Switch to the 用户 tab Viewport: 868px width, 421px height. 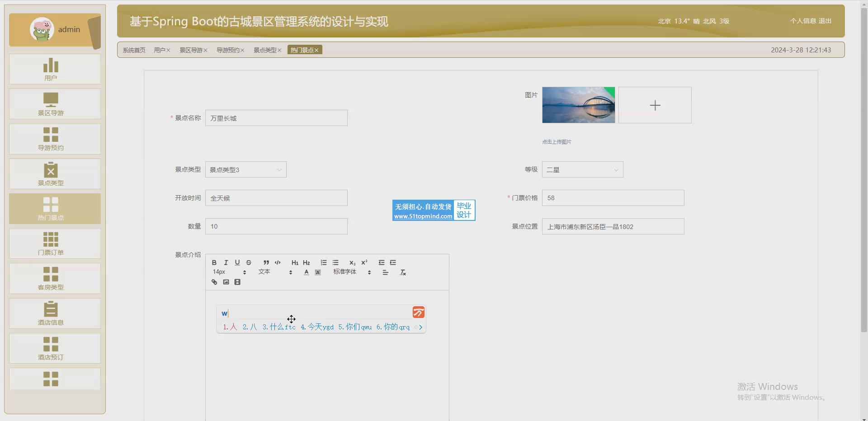[x=159, y=50]
